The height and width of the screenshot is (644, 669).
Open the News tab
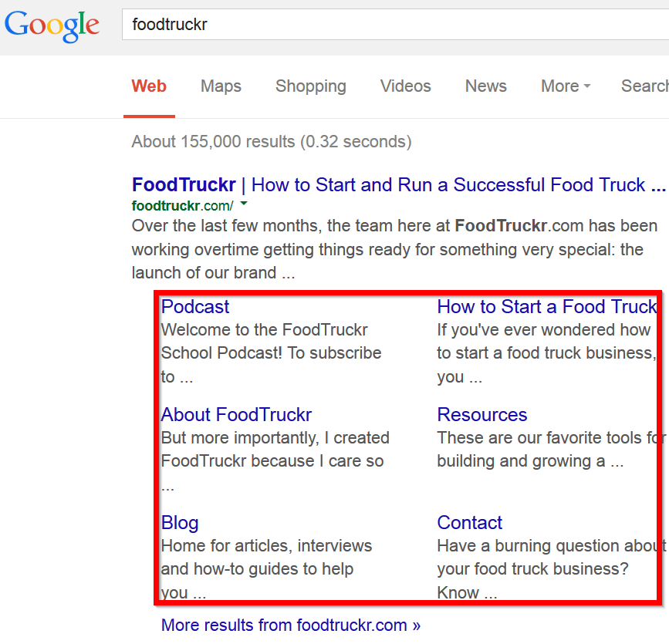pyautogui.click(x=486, y=86)
